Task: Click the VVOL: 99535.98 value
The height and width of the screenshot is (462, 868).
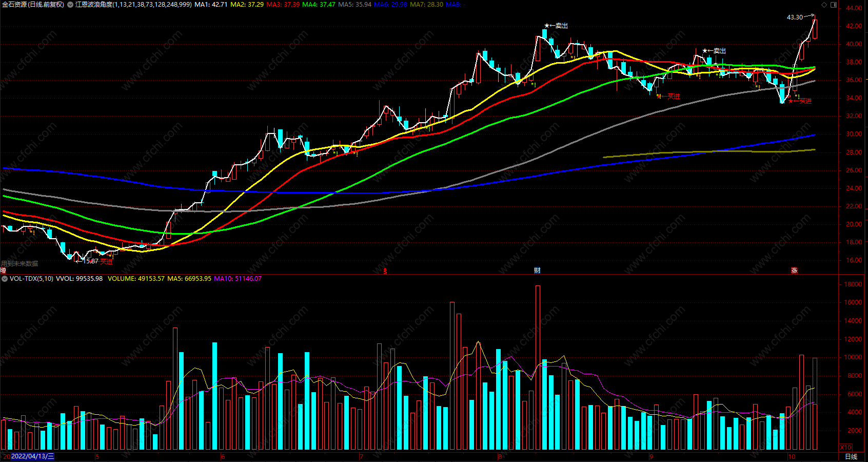Action: pos(79,279)
